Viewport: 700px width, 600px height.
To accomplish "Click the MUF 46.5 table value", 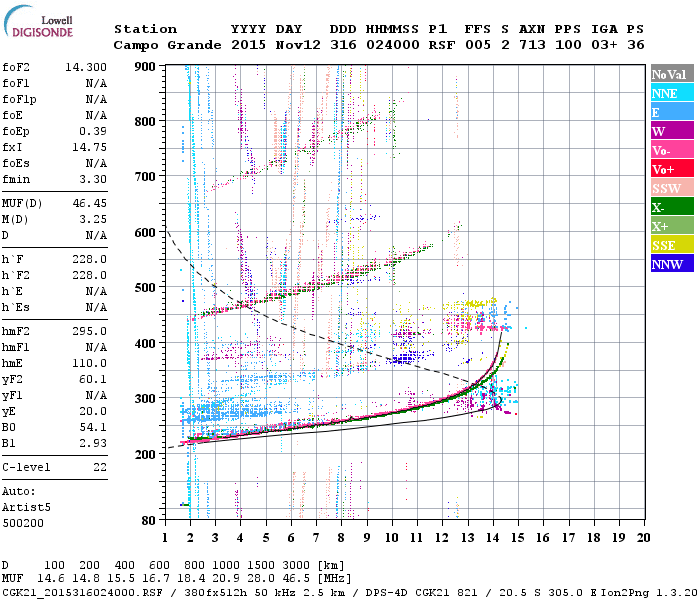I will 296,579.
